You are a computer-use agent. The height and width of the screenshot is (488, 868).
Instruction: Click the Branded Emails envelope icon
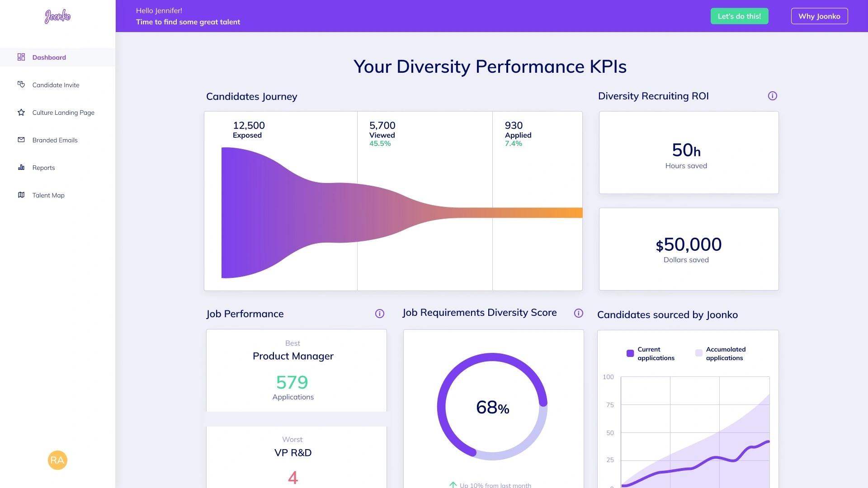point(21,140)
